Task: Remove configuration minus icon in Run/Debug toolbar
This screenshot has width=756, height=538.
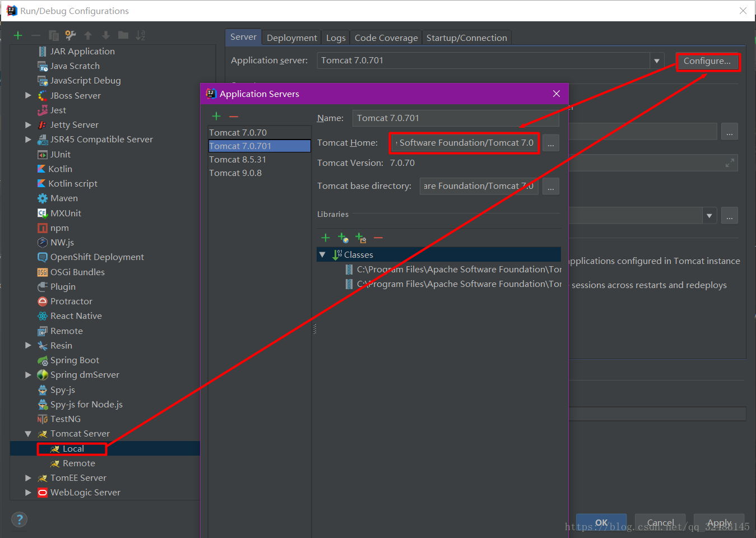Action: coord(36,35)
